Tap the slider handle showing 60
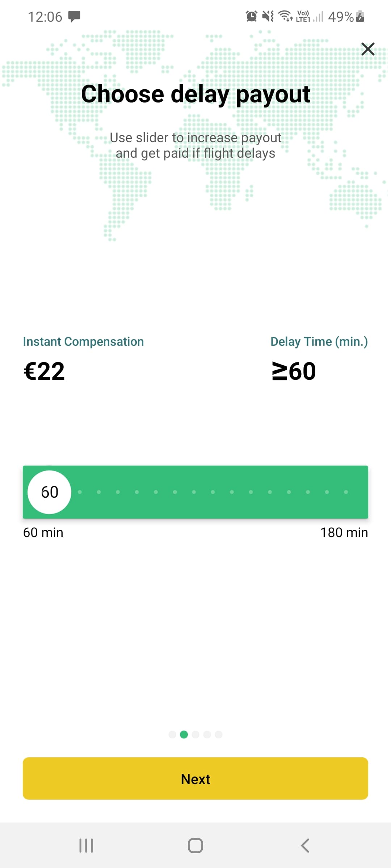This screenshot has height=868, width=391. tap(50, 492)
